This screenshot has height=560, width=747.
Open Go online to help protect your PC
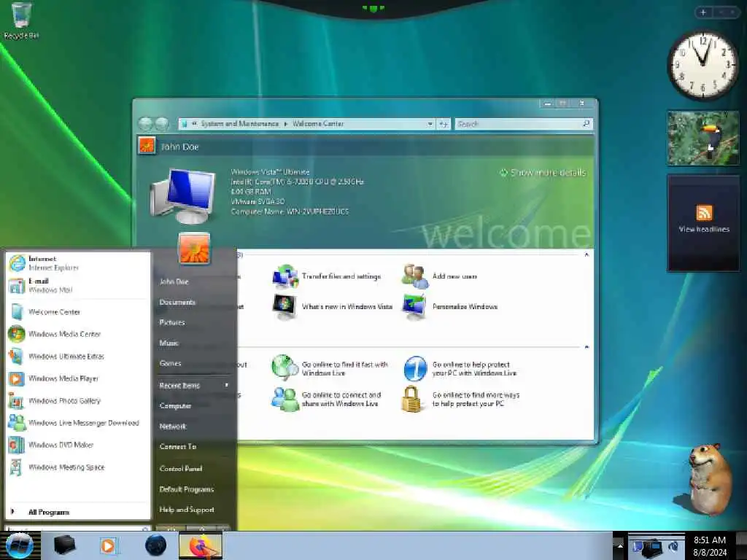point(461,368)
